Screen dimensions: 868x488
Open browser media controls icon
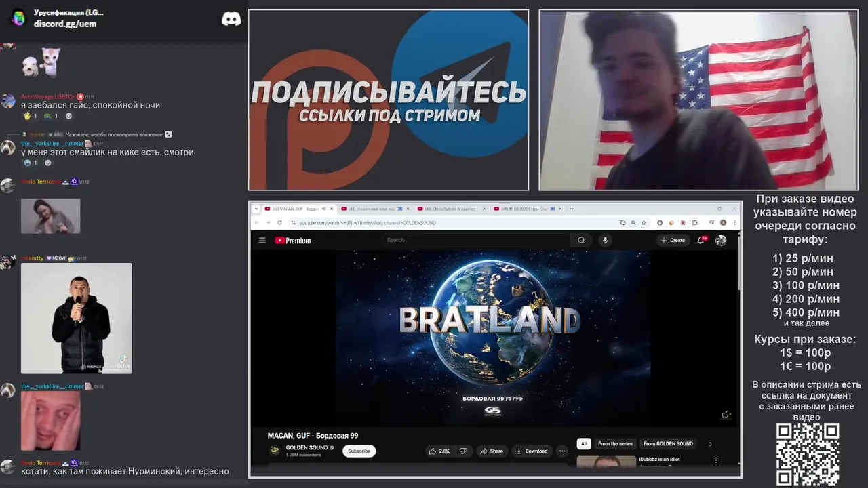click(711, 222)
